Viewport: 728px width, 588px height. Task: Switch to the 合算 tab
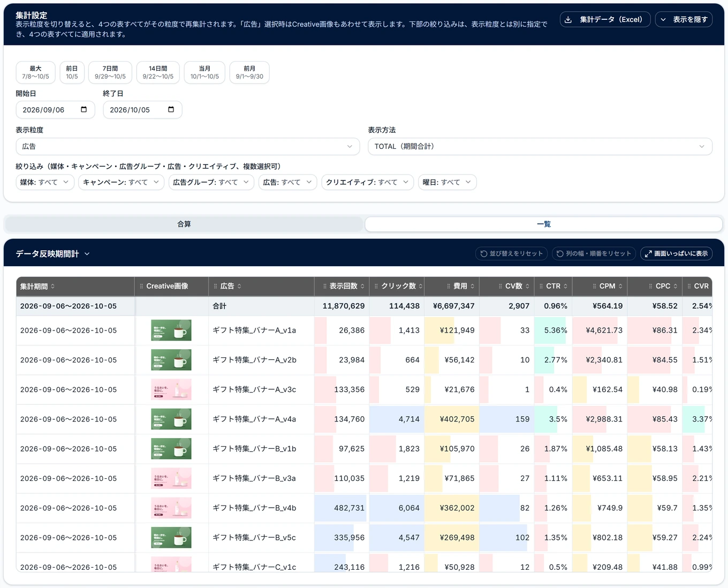pos(184,224)
